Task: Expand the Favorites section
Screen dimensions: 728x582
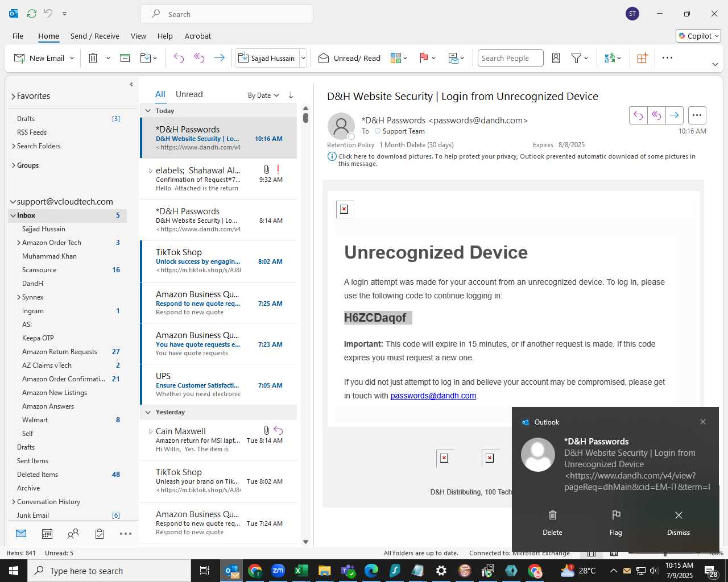Action: [13, 96]
